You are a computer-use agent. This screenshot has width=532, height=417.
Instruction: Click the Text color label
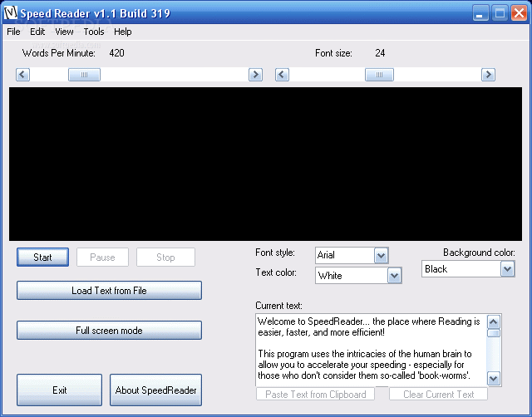point(276,272)
